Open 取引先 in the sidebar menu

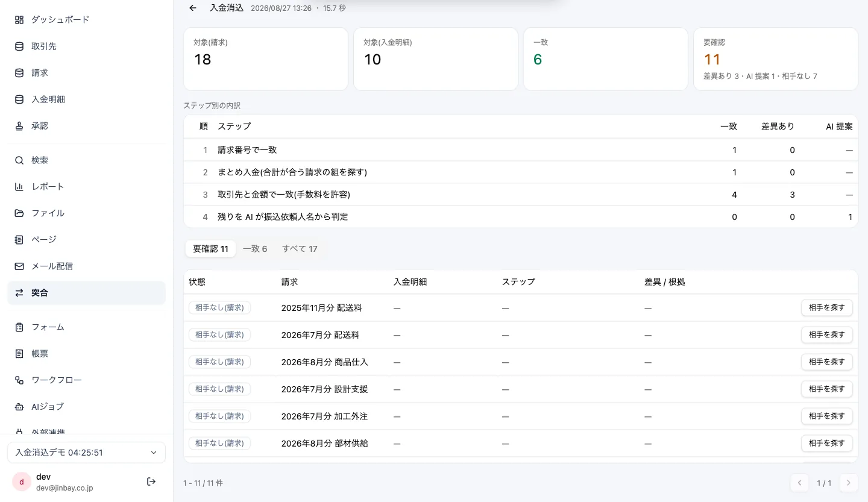click(x=86, y=46)
